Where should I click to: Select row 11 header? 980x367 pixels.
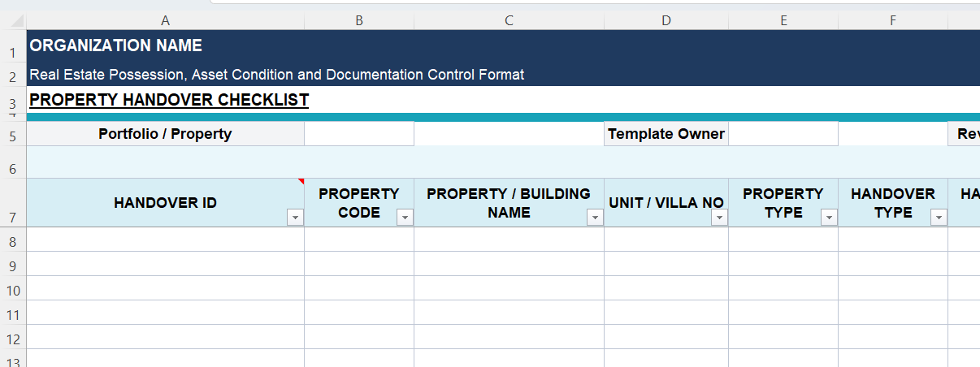tap(13, 315)
